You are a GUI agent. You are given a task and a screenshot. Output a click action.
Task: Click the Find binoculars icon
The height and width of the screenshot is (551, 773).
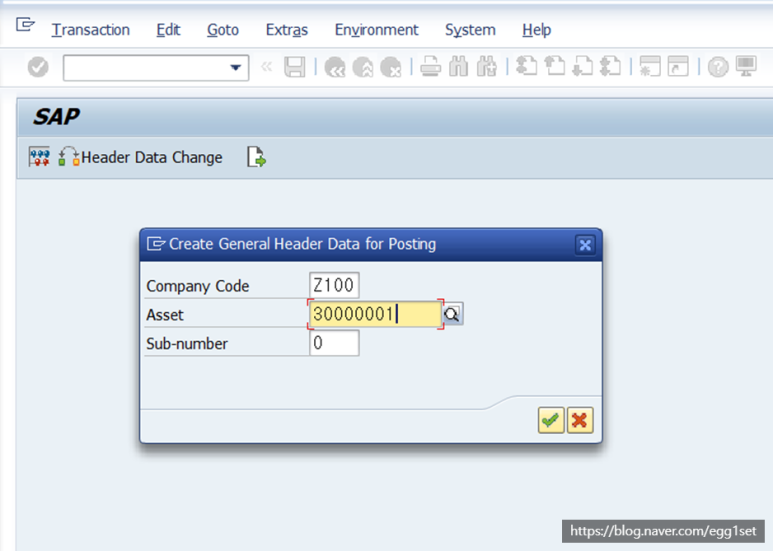click(458, 67)
